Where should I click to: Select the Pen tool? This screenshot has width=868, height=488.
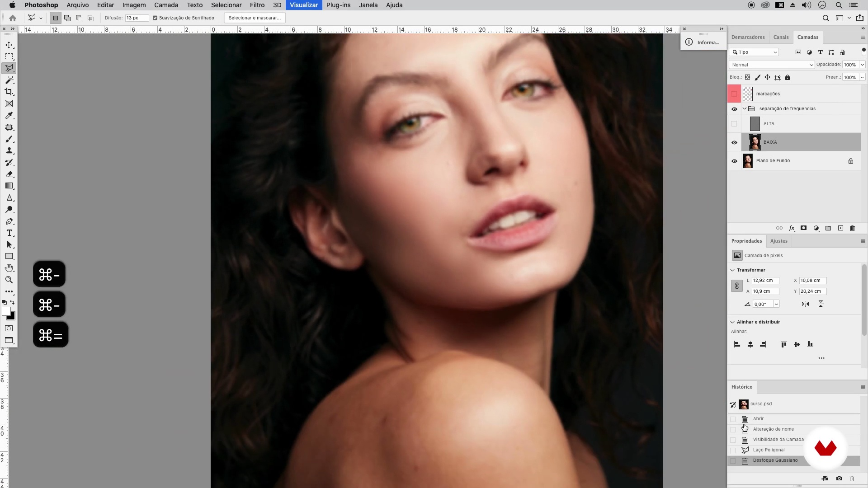[9, 221]
